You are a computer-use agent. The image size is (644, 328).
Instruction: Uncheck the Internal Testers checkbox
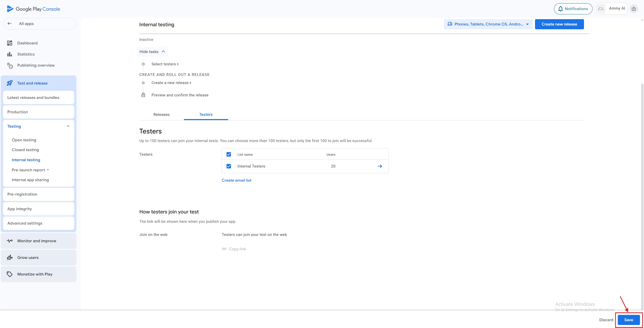[x=229, y=166]
